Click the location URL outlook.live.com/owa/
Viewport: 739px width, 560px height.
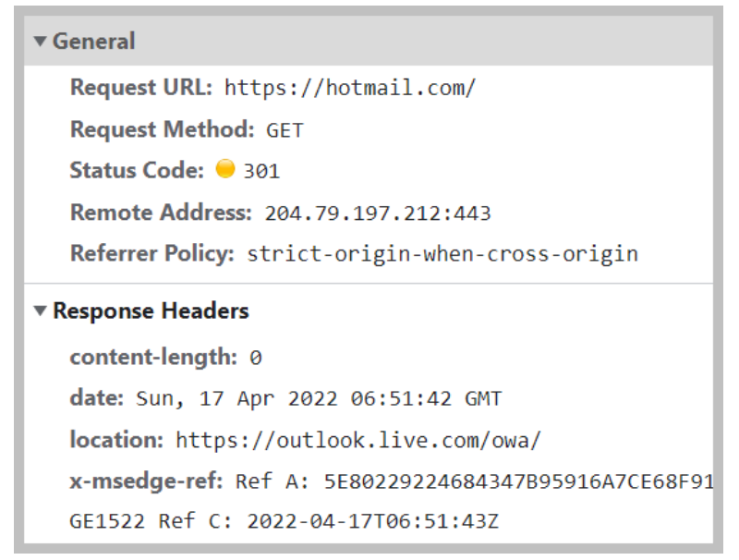(358, 440)
